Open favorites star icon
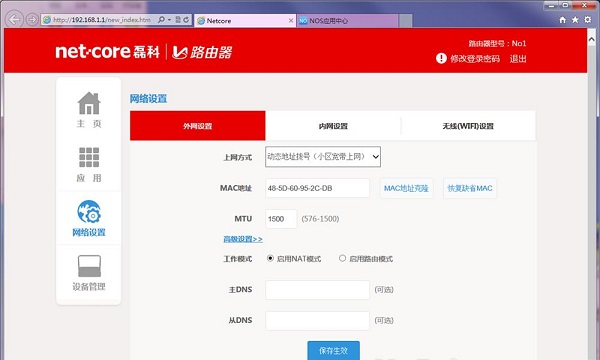Viewport: 600px width, 360px height. point(575,20)
